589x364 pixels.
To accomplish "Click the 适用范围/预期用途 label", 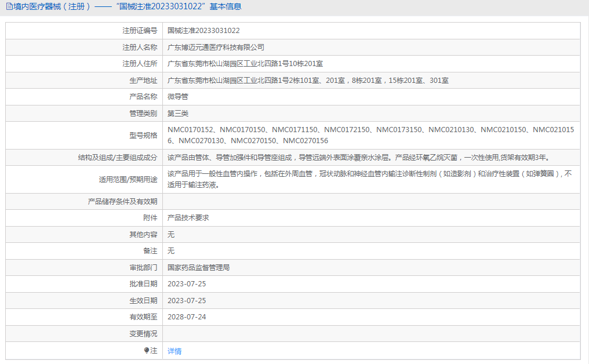I will 128,180.
